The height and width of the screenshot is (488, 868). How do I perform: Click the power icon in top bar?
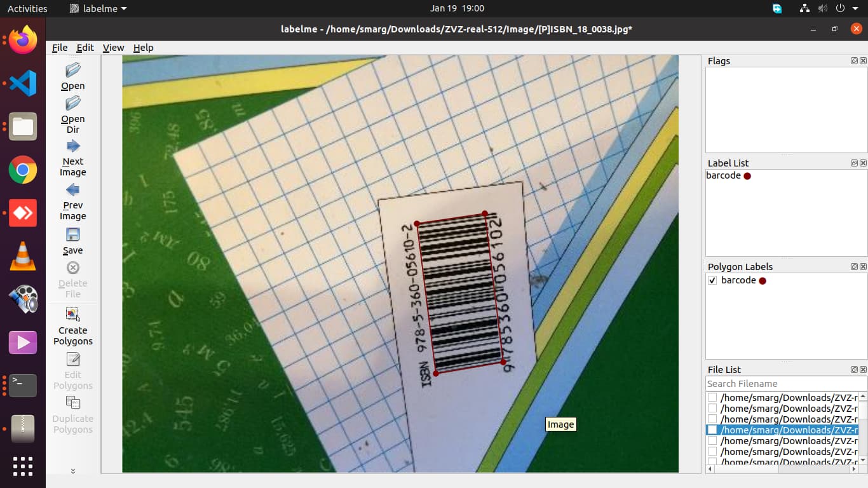[840, 8]
